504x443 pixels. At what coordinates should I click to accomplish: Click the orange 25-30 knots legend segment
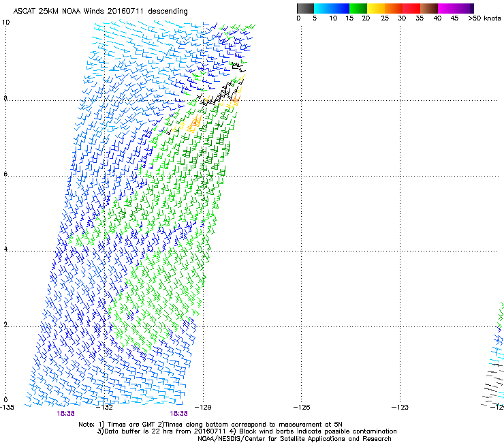(x=394, y=8)
